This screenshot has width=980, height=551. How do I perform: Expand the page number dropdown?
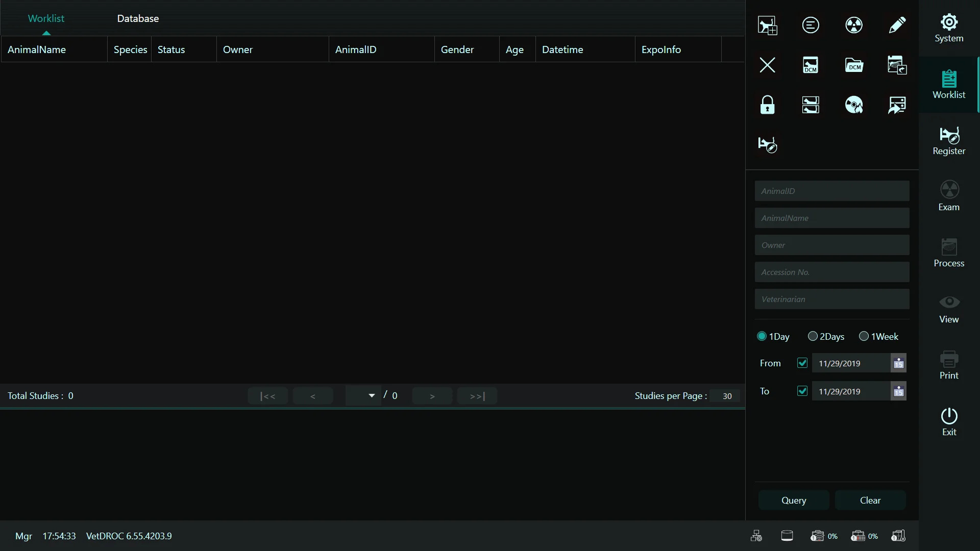click(371, 396)
